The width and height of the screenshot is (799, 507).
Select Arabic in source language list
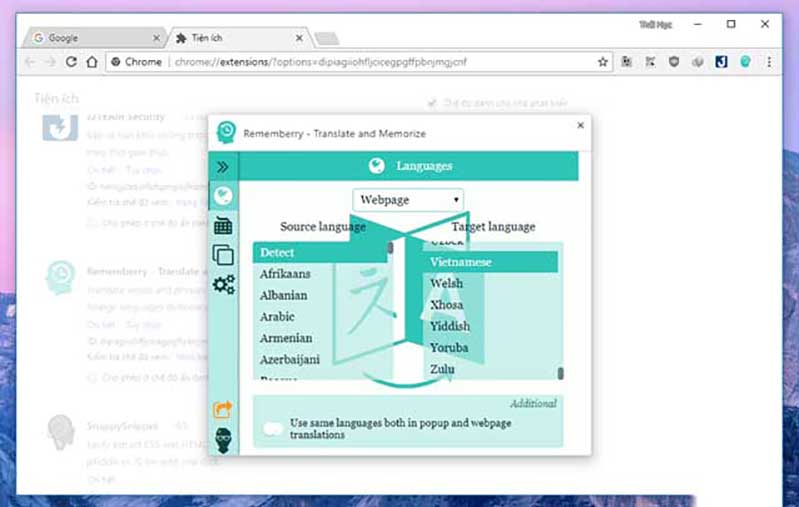pos(319,317)
